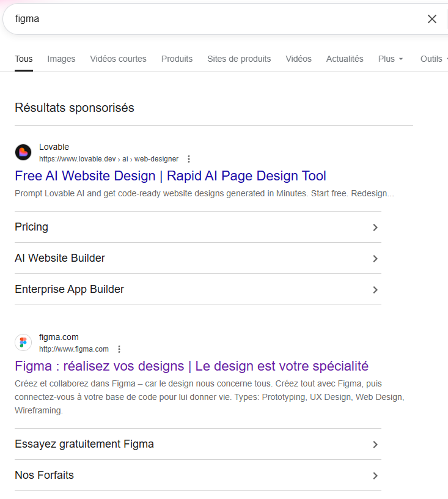
Task: Open the Figma : réalisez vos designs link
Action: click(x=191, y=366)
